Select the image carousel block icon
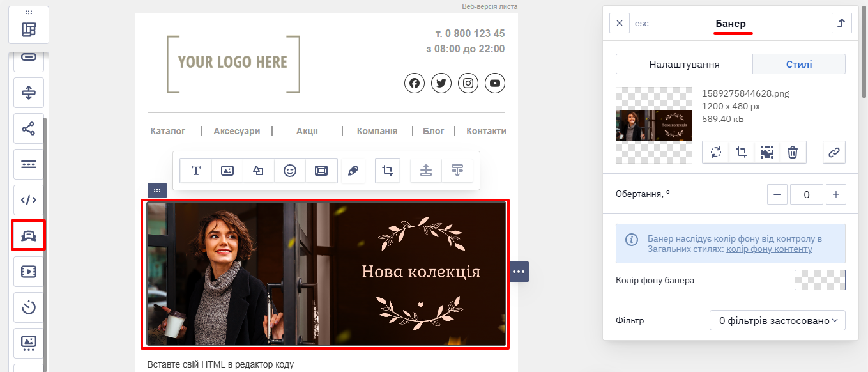 [x=29, y=343]
